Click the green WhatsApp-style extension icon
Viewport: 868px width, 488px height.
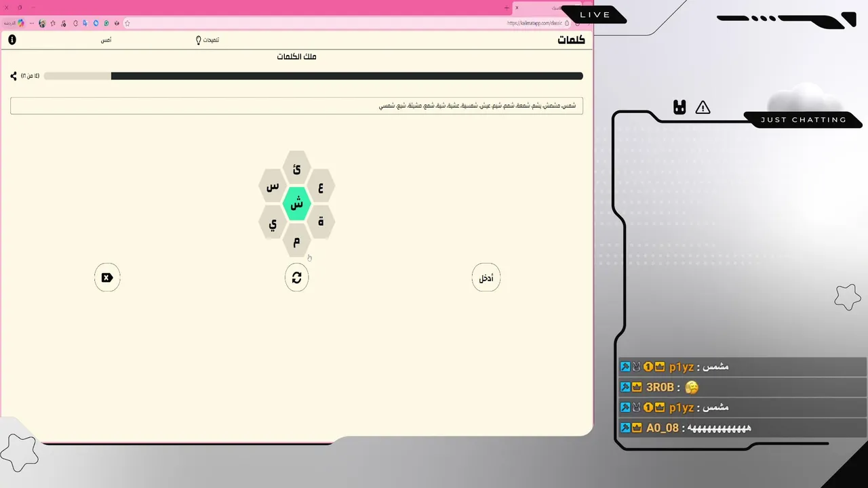click(x=106, y=23)
